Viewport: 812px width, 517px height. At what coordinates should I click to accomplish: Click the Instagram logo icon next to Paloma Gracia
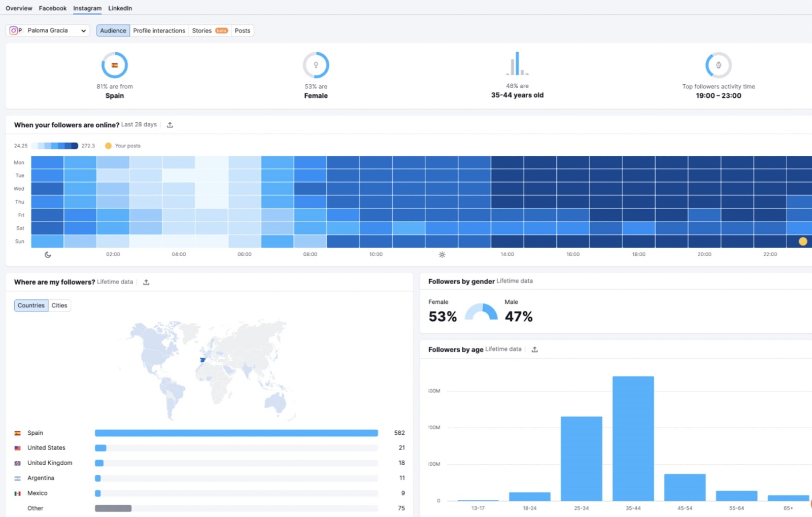(13, 30)
